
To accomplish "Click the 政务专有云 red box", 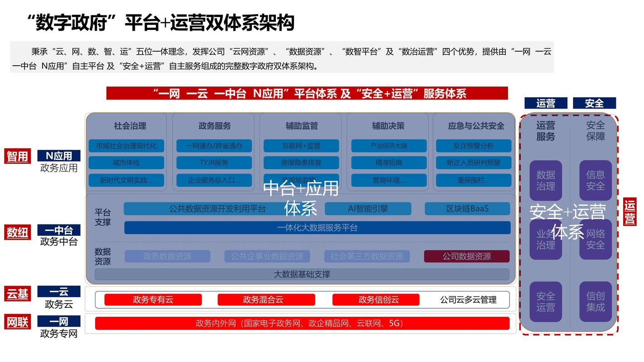I will click(x=153, y=300).
